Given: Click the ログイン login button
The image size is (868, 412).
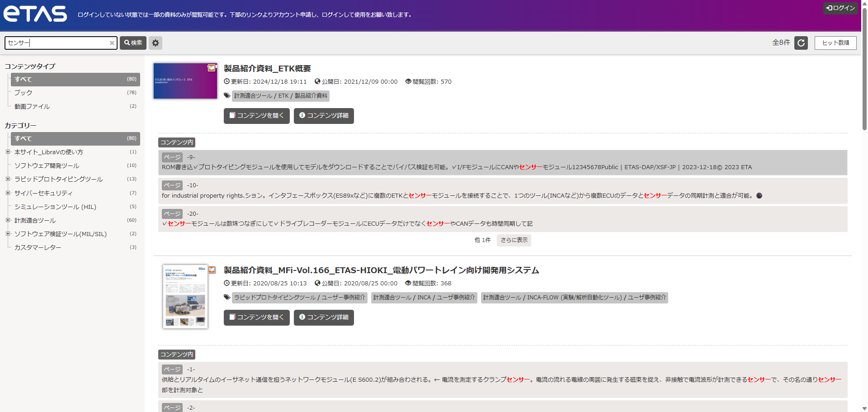Looking at the screenshot, I should click(x=840, y=8).
